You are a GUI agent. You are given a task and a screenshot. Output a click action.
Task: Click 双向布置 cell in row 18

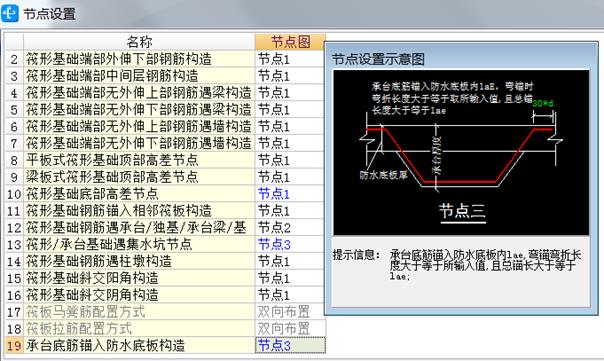290,328
